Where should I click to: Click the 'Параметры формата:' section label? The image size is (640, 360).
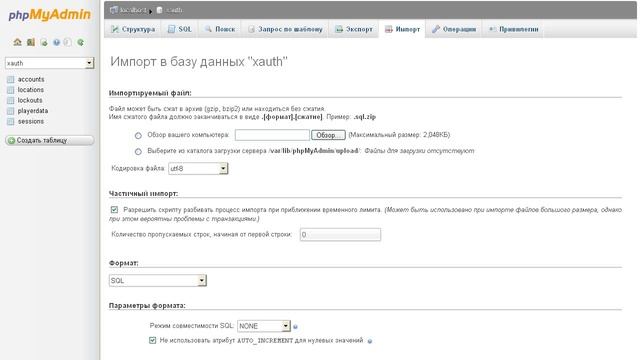coord(147,305)
